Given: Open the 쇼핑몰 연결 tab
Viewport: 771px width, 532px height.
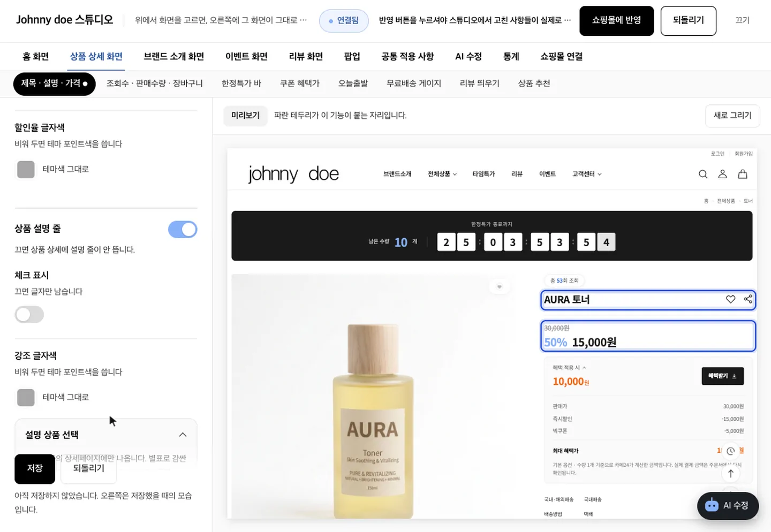Looking at the screenshot, I should coord(562,56).
